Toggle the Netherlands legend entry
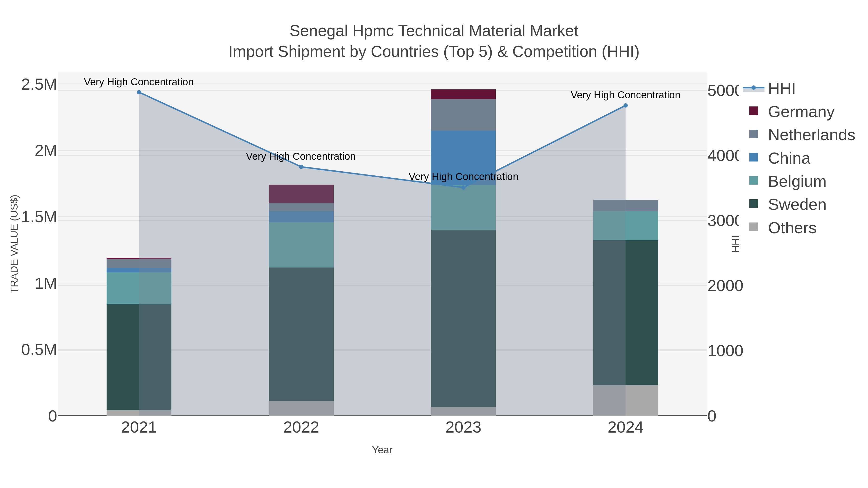This screenshot has width=868, height=488. [802, 135]
